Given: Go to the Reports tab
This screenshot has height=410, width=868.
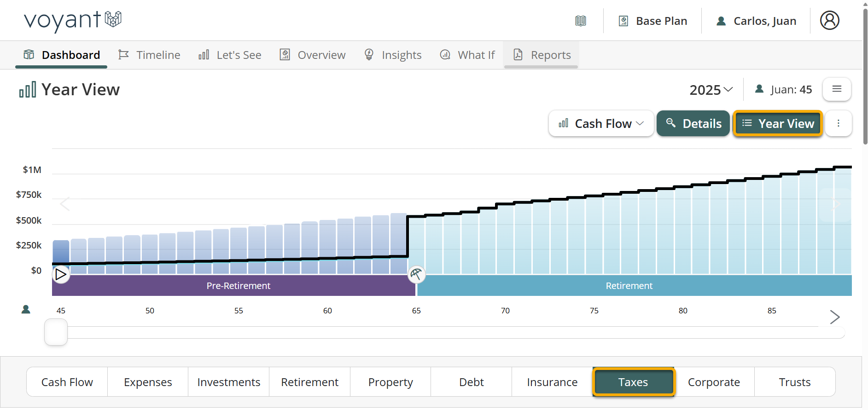Looking at the screenshot, I should (542, 55).
